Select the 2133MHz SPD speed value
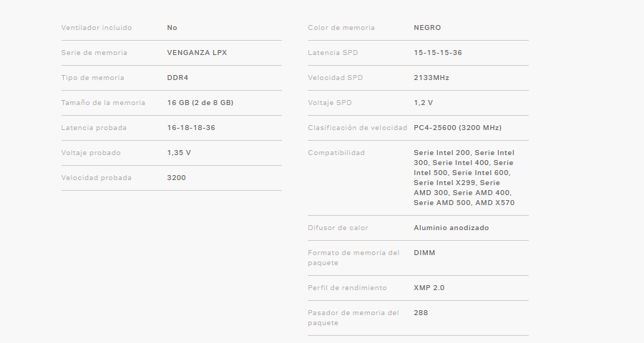 coord(431,78)
